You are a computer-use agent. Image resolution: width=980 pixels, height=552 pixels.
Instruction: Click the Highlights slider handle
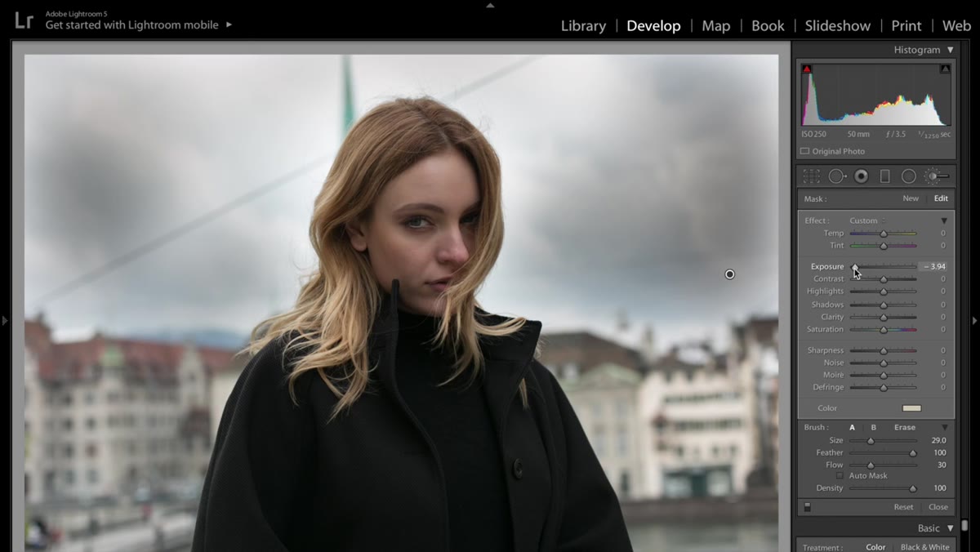(884, 292)
